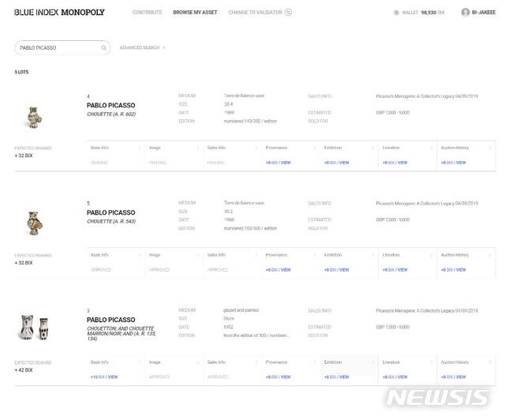The height and width of the screenshot is (420, 505).
Task: Select the 5 LOTS count label
Action: (x=21, y=72)
